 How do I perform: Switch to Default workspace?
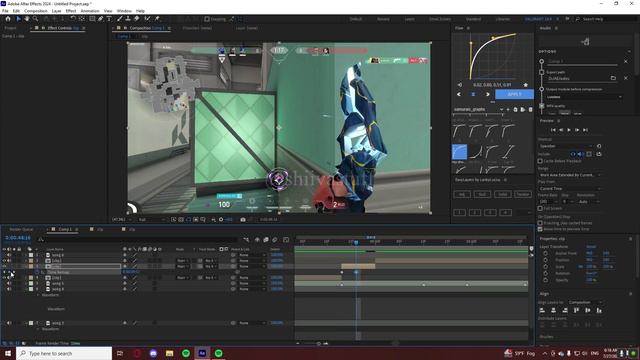click(356, 19)
